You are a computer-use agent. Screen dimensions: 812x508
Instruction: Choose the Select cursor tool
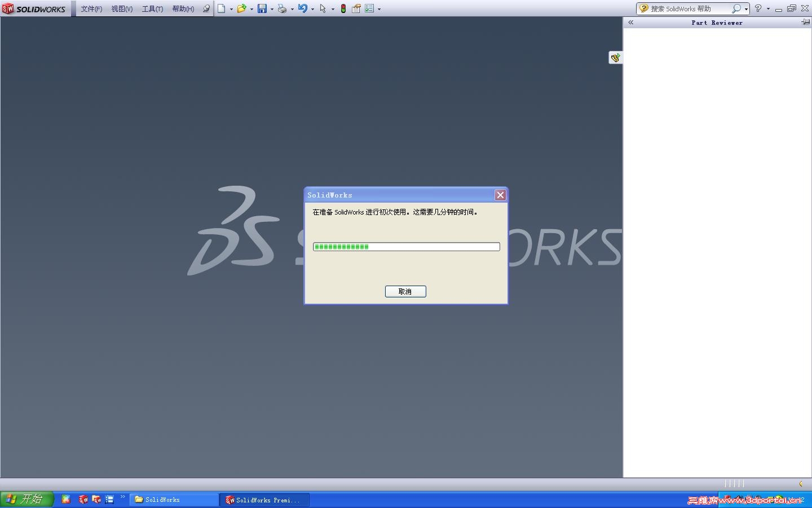pos(323,8)
